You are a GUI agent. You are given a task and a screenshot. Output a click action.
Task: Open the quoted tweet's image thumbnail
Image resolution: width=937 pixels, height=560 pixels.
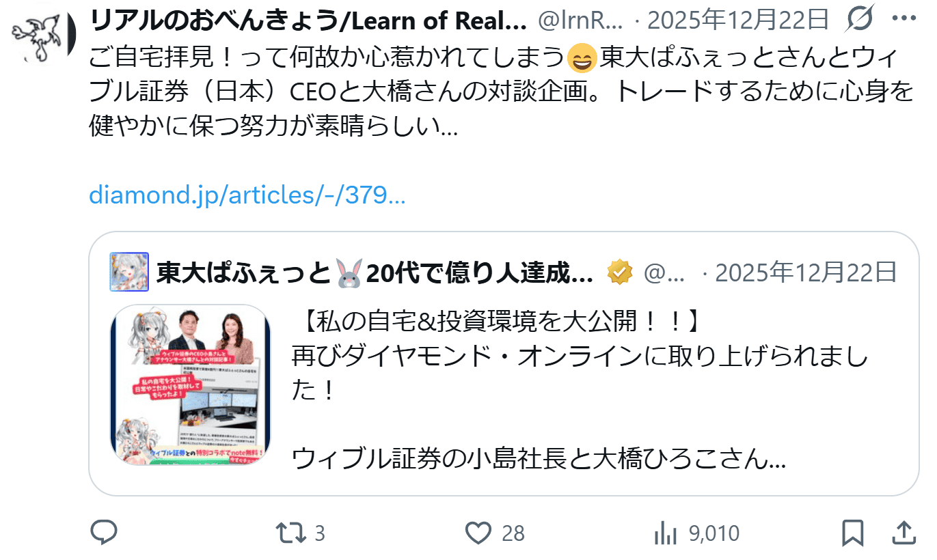(191, 385)
